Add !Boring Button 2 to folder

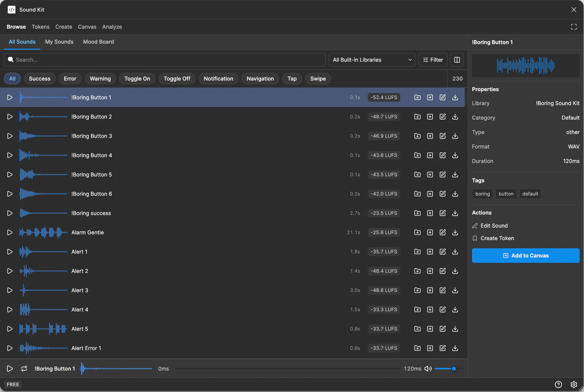tap(418, 117)
